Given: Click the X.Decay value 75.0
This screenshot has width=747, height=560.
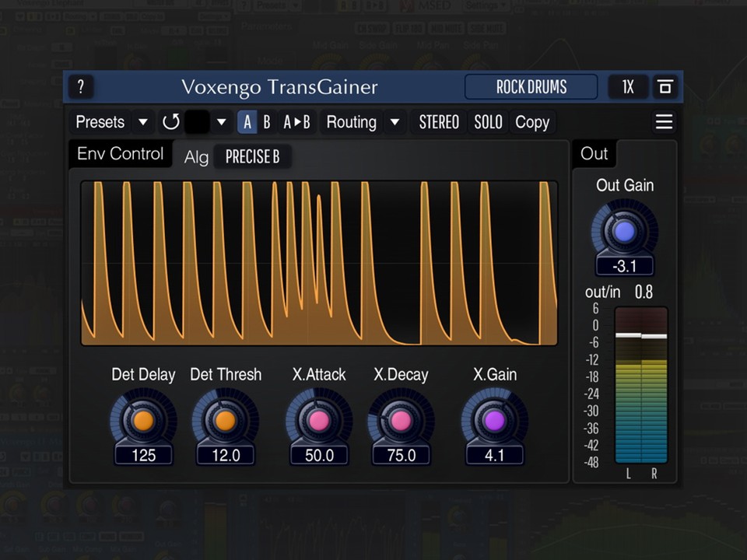Looking at the screenshot, I should tap(401, 455).
